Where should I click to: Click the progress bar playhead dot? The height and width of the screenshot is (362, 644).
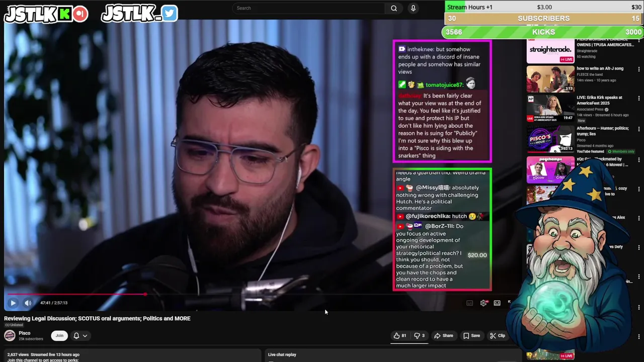click(145, 294)
